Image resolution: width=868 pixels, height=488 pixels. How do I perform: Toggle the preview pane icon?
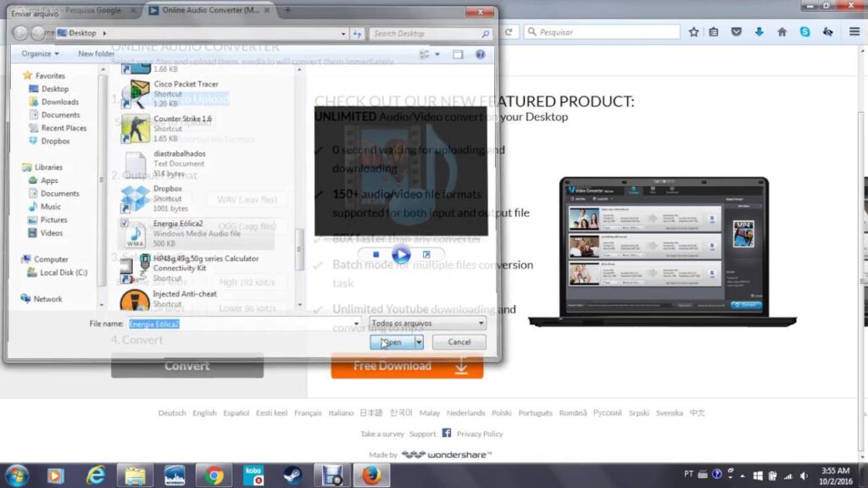[x=458, y=54]
